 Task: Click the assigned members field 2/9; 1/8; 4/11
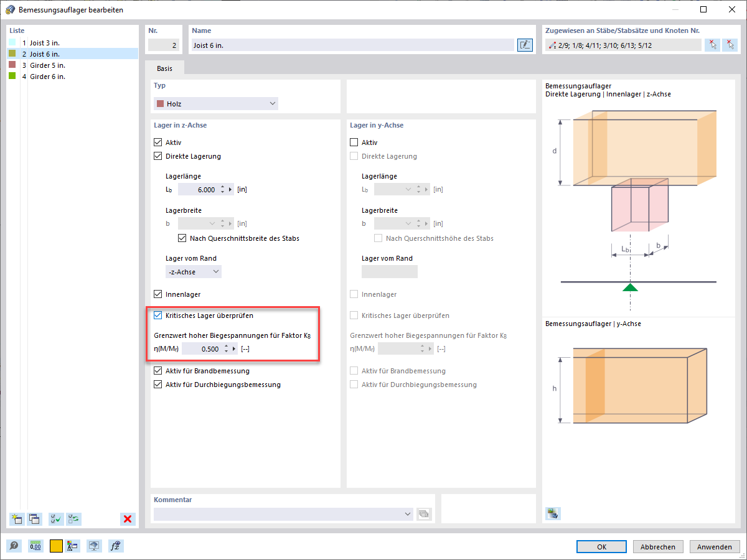pos(622,45)
